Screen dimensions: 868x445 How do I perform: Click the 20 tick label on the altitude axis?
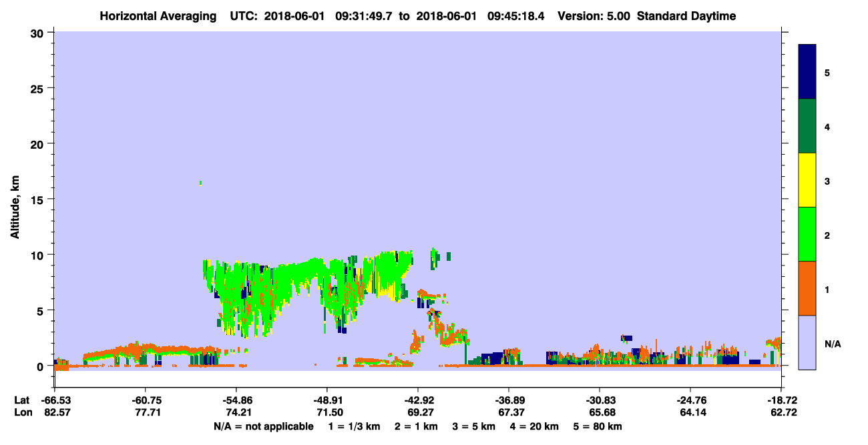click(x=39, y=143)
